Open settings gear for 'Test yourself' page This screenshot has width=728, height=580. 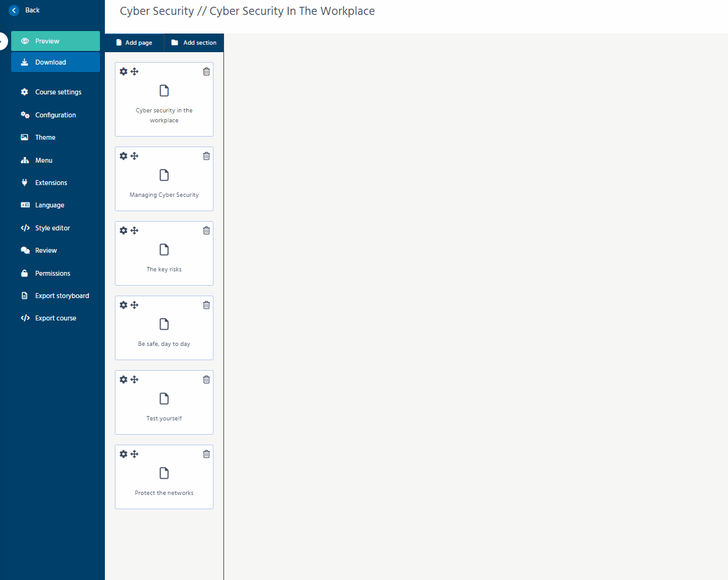124,379
